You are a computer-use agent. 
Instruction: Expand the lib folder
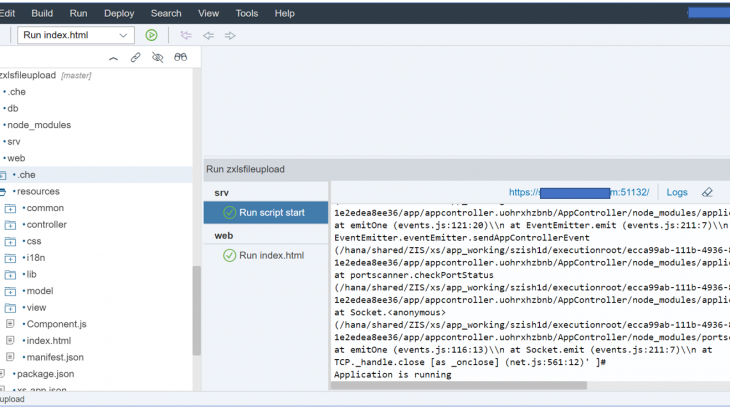coord(10,275)
